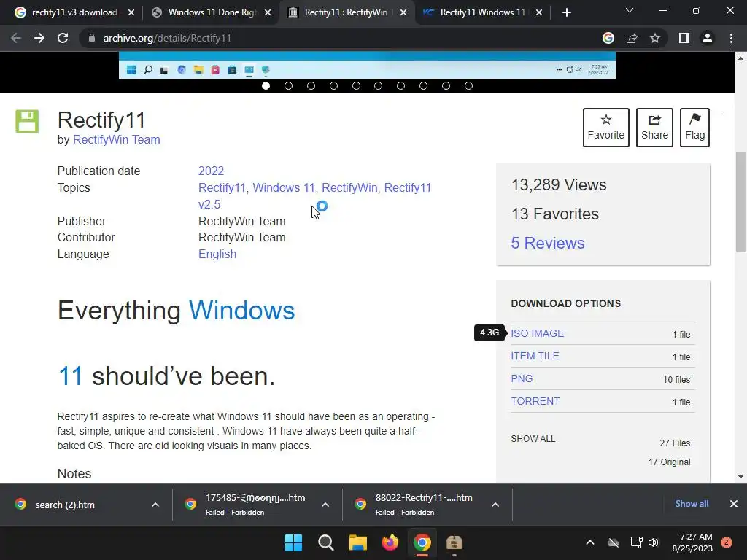Viewport: 747px width, 560px height.
Task: Select the second carousel dot
Action: (x=288, y=86)
